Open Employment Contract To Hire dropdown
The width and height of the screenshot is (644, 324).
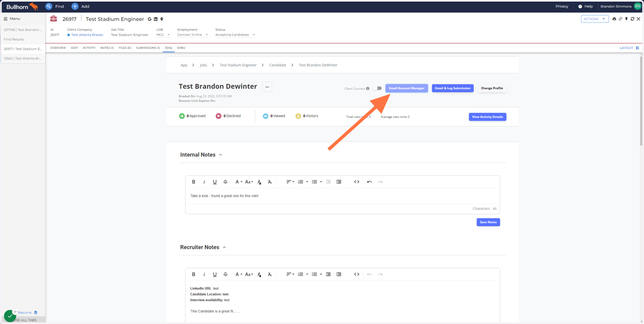pyautogui.click(x=193, y=35)
